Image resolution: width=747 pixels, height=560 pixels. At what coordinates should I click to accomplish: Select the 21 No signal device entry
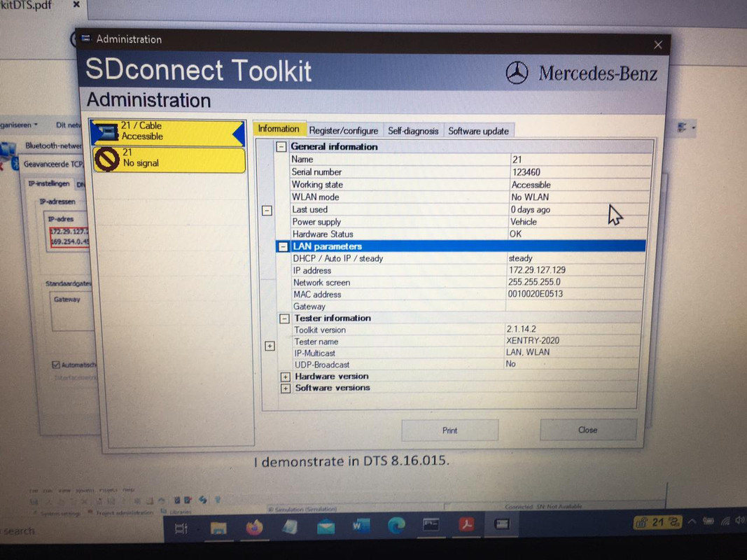coord(169,159)
